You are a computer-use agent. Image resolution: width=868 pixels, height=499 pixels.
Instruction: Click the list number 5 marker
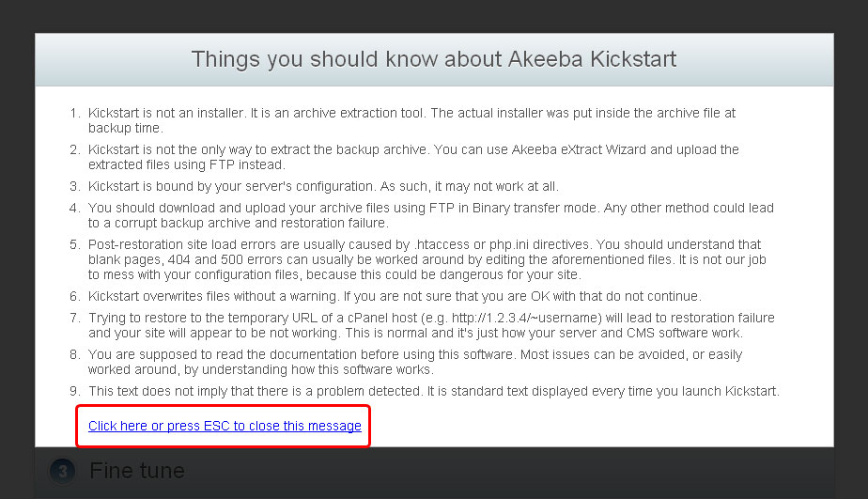point(75,244)
